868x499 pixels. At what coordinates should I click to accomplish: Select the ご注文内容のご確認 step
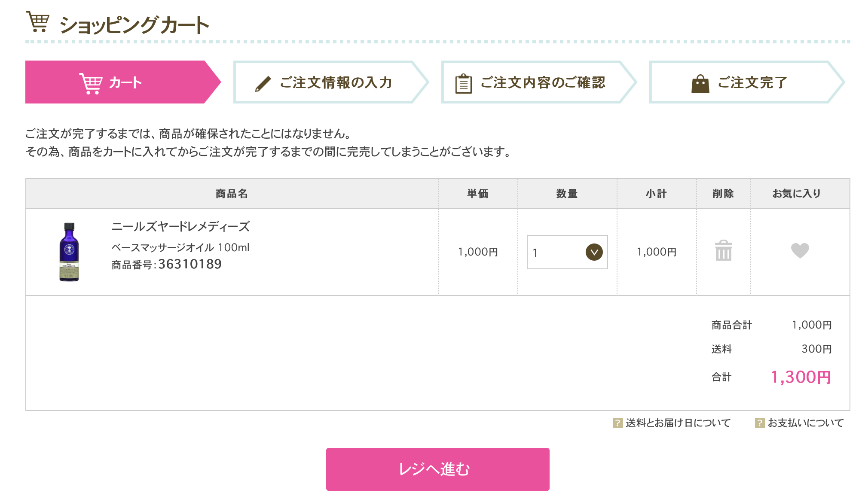click(539, 82)
